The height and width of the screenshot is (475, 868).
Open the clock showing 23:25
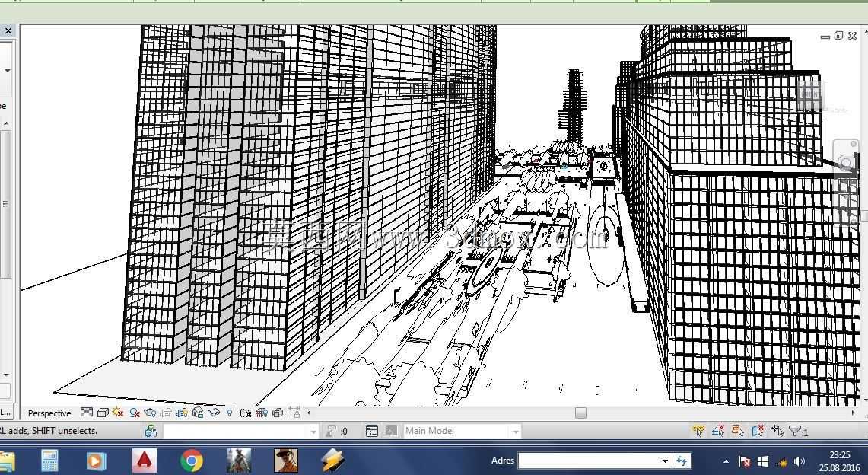coord(839,461)
